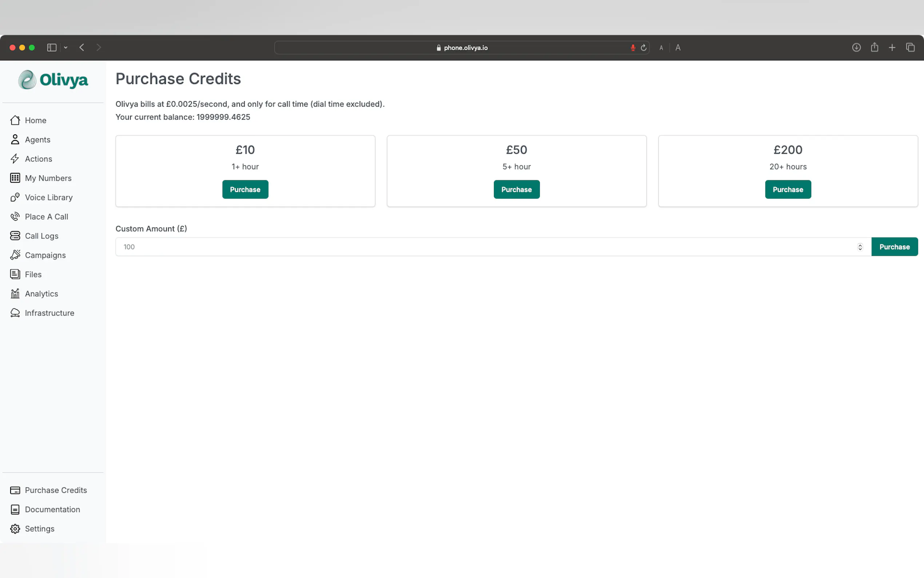Reload the page in address bar

644,47
